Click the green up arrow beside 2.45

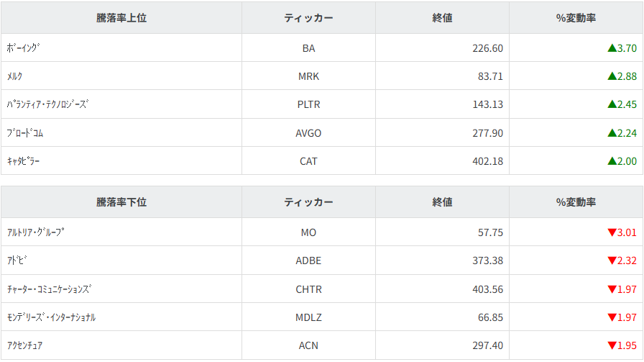(612, 104)
